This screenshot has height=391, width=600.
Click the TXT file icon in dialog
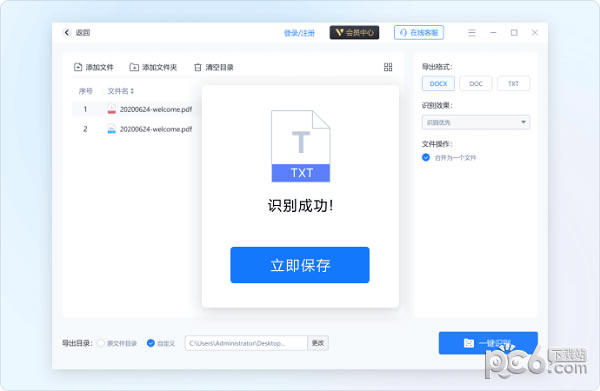coord(301,146)
